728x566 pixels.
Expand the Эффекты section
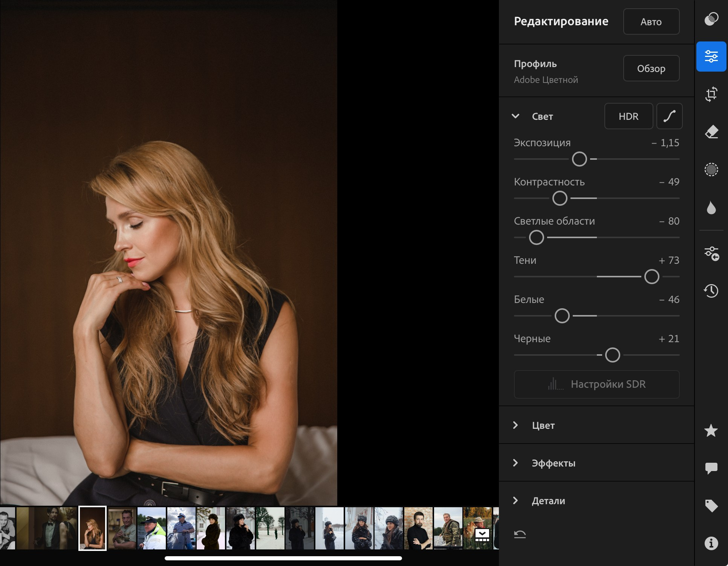point(515,463)
